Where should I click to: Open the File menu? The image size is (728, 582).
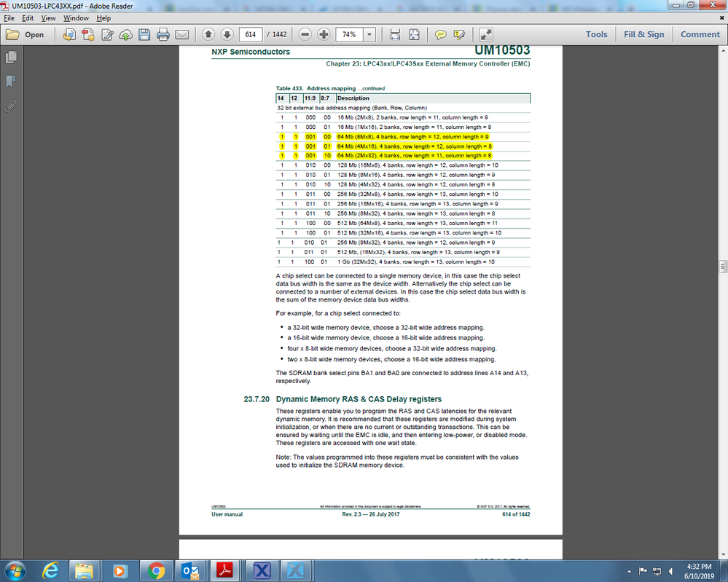(9, 18)
